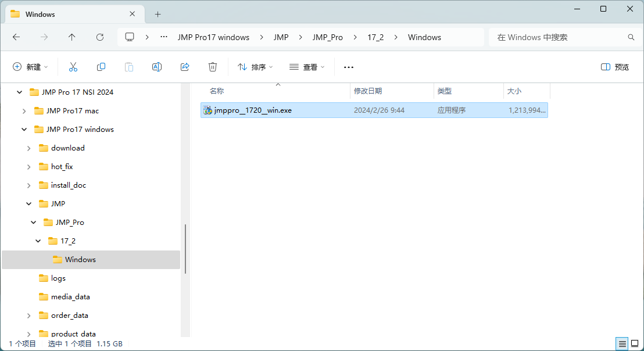Collapse the JMP Pro 17 NSI 2024 folder

point(19,92)
